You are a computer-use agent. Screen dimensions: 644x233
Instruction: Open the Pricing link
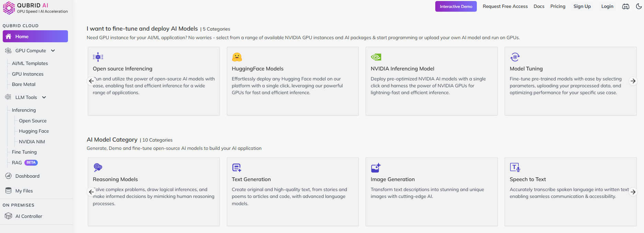click(557, 7)
